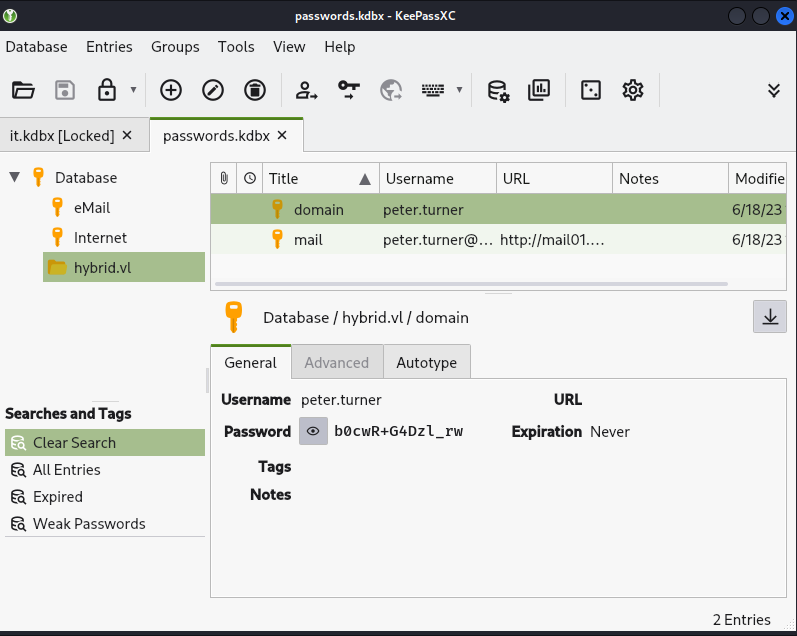
Task: Sort entries by Username column header
Action: [x=438, y=178]
